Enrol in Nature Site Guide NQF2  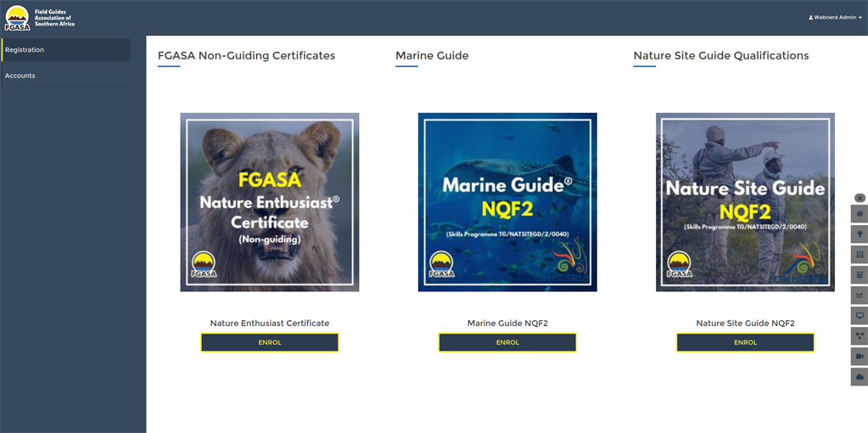[x=745, y=342]
